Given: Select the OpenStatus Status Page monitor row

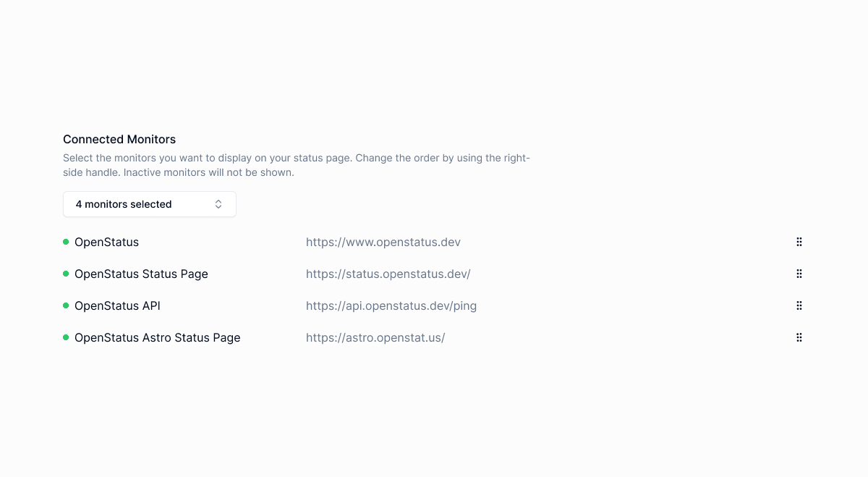Looking at the screenshot, I should pyautogui.click(x=141, y=274).
